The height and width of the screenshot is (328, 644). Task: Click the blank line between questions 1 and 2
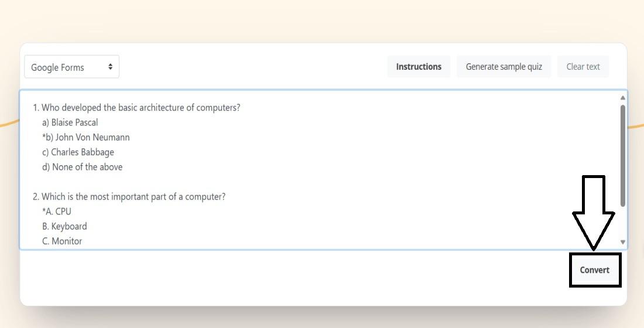318,182
